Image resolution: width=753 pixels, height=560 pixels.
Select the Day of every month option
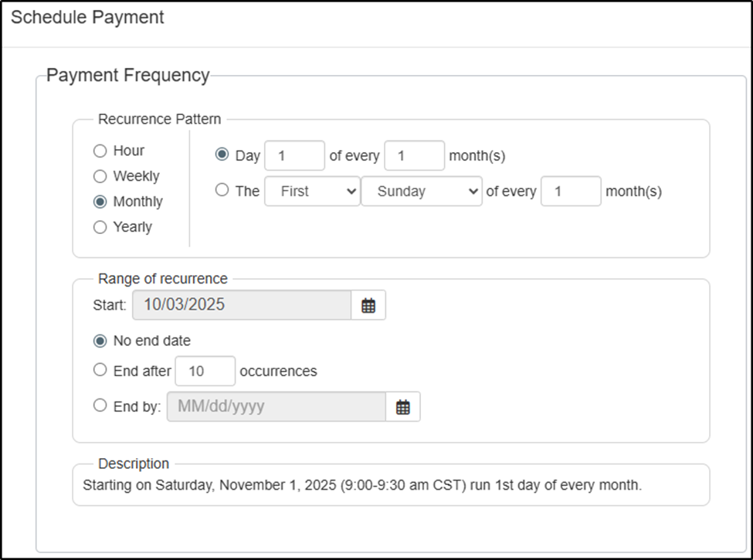222,155
